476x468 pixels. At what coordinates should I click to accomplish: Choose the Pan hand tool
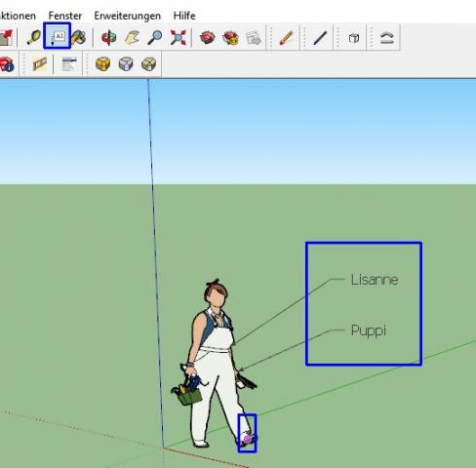[x=133, y=38]
